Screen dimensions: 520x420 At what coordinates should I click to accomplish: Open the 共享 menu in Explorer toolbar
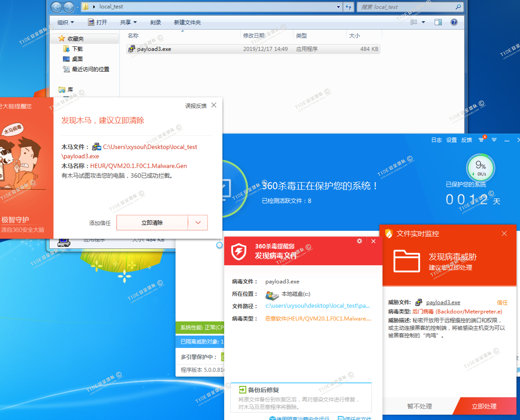click(128, 22)
